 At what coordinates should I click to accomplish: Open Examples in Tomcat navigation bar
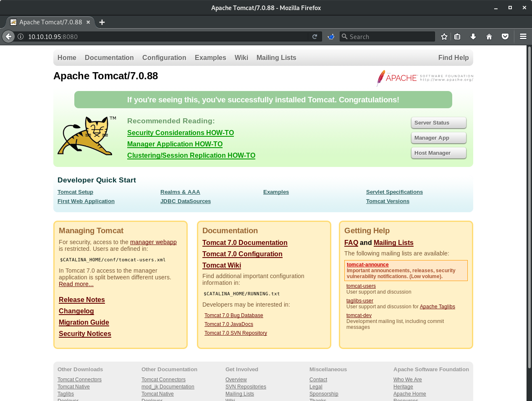[210, 58]
